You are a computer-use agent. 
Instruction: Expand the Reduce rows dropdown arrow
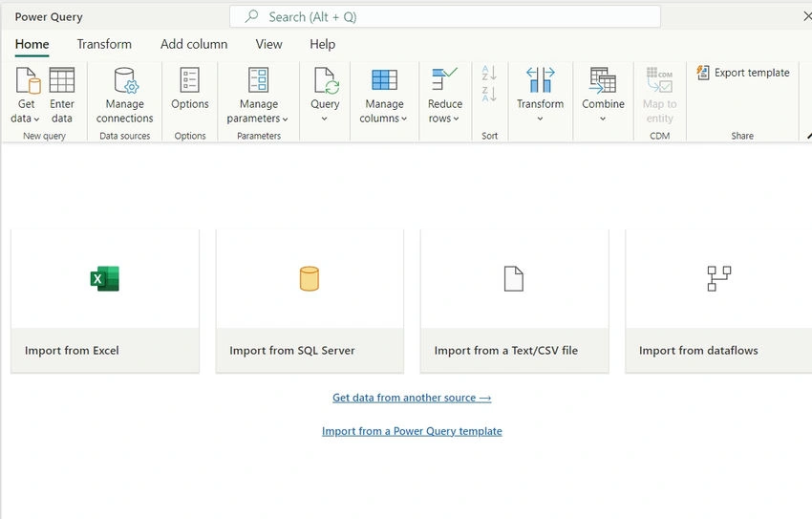[457, 119]
